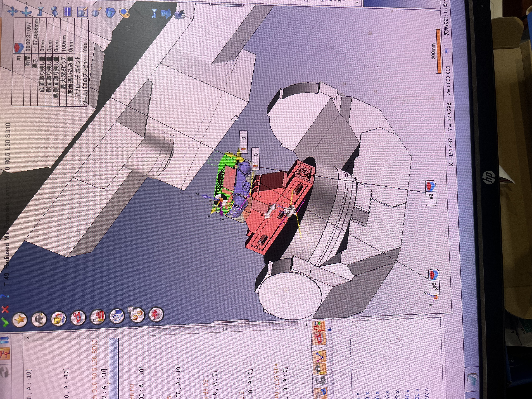The height and width of the screenshot is (399, 532).
Task: Click the second blue tool icon in toolbar
Action: (154, 13)
